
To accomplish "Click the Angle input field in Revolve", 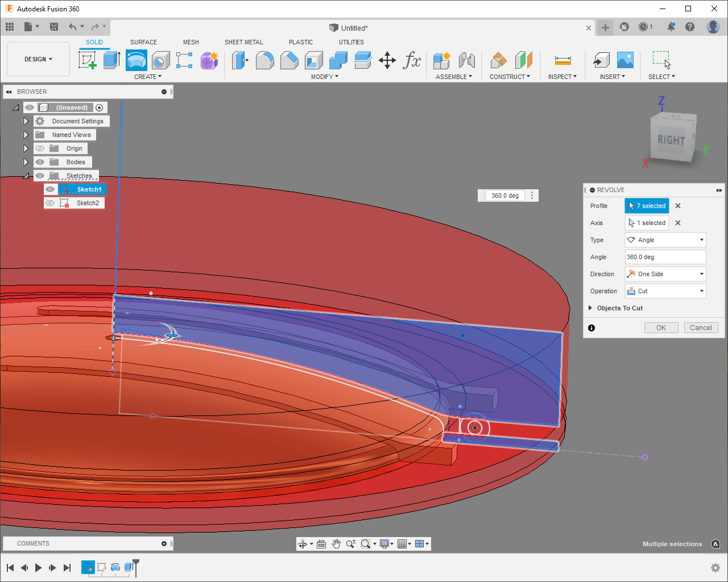I will click(665, 257).
